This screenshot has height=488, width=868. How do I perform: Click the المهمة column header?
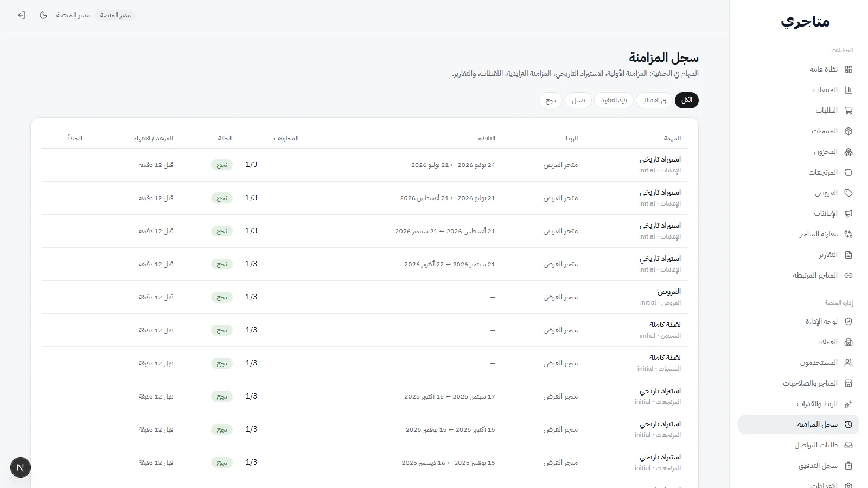click(x=672, y=138)
